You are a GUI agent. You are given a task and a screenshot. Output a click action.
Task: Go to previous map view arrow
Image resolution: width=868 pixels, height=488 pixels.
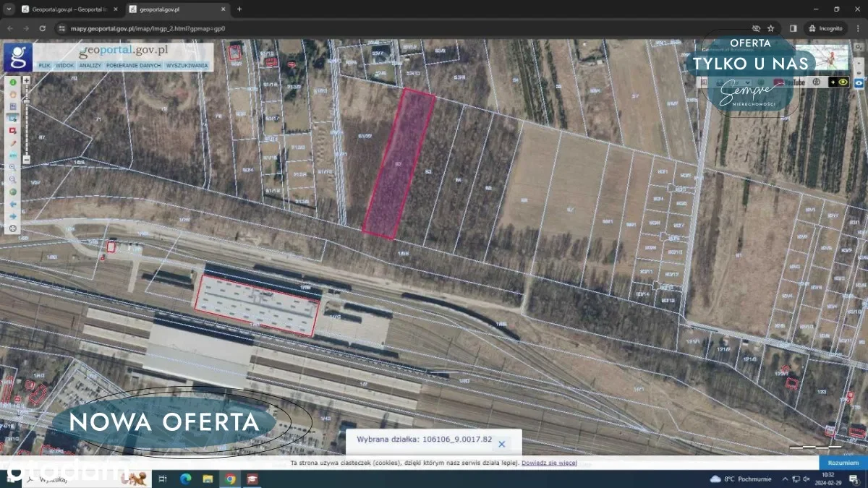pos(13,204)
